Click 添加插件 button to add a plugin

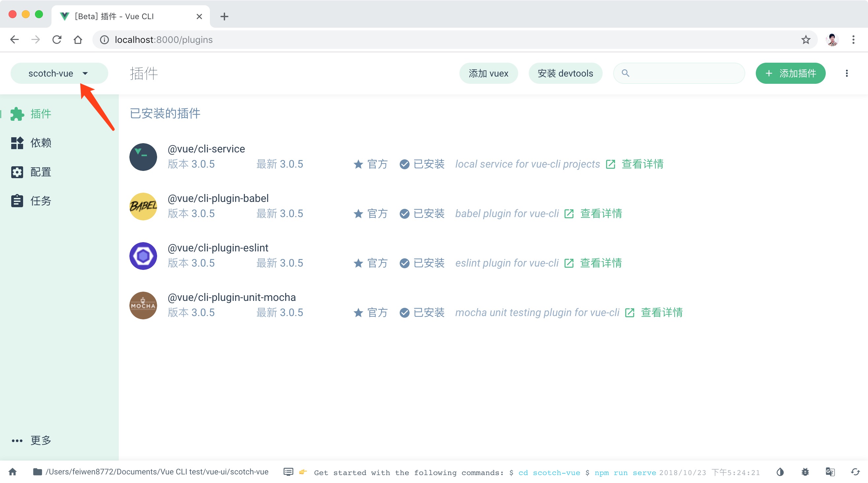(791, 73)
